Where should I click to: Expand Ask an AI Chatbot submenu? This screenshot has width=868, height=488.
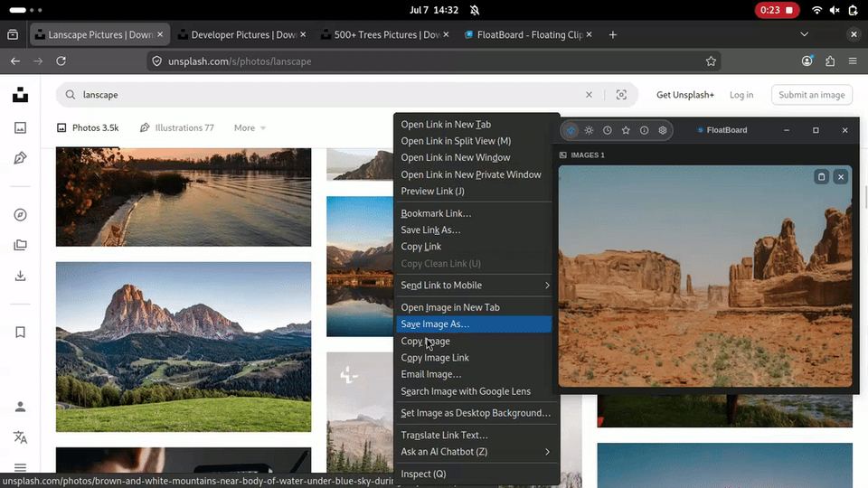point(474,452)
